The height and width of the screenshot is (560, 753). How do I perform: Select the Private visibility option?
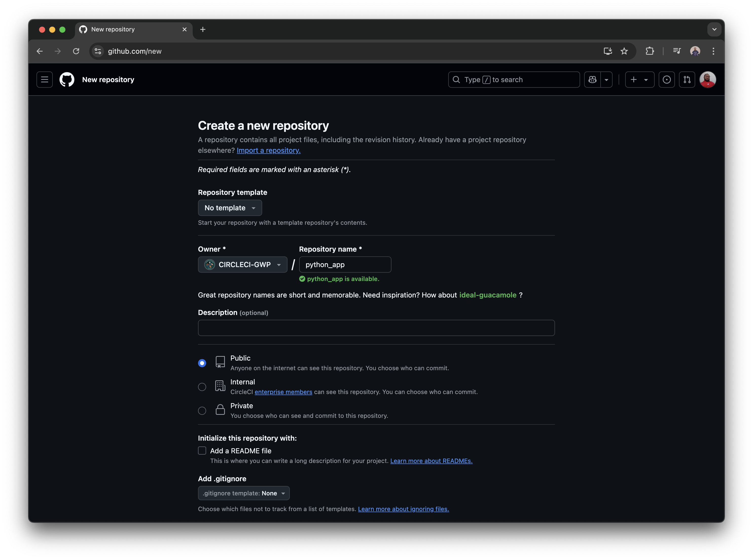(202, 410)
